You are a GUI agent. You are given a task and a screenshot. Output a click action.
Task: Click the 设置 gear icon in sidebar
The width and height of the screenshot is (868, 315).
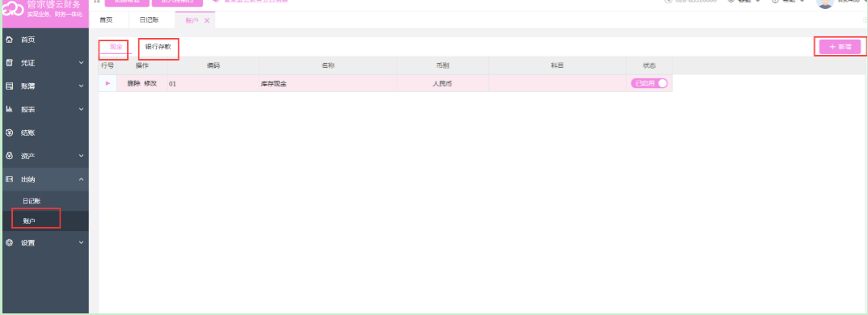pyautogui.click(x=9, y=242)
